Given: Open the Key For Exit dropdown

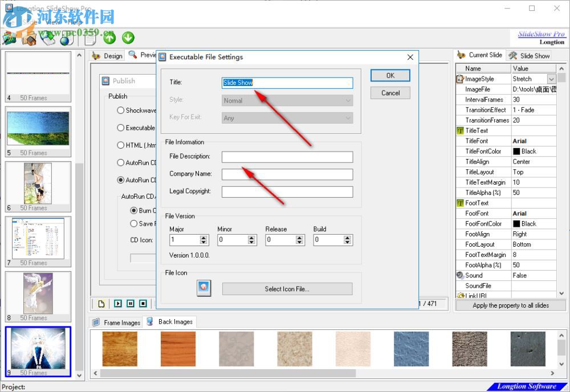Looking at the screenshot, I should pyautogui.click(x=348, y=119).
